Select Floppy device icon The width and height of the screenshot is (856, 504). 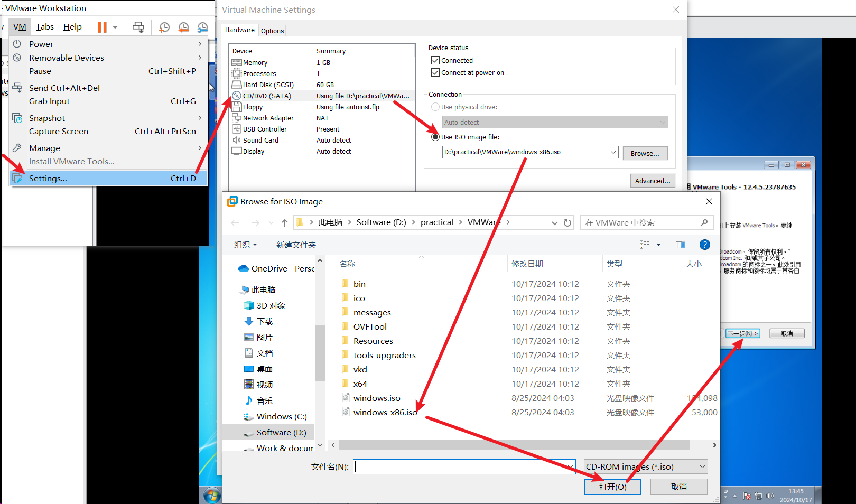coord(237,107)
